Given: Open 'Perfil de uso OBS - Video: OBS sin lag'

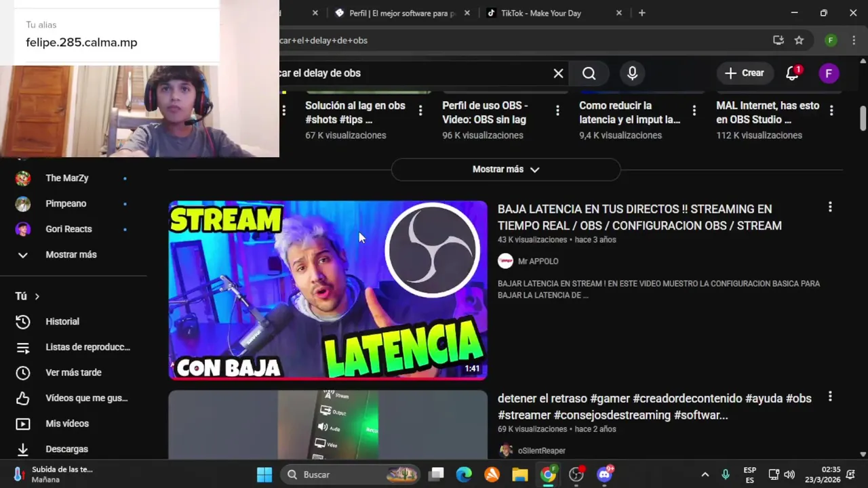Looking at the screenshot, I should coord(485,113).
